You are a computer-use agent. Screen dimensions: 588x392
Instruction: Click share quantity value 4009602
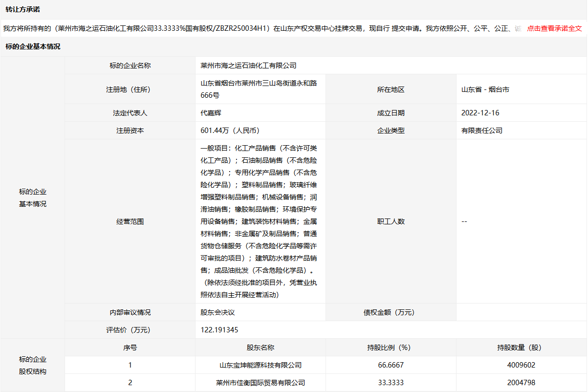[x=522, y=365]
